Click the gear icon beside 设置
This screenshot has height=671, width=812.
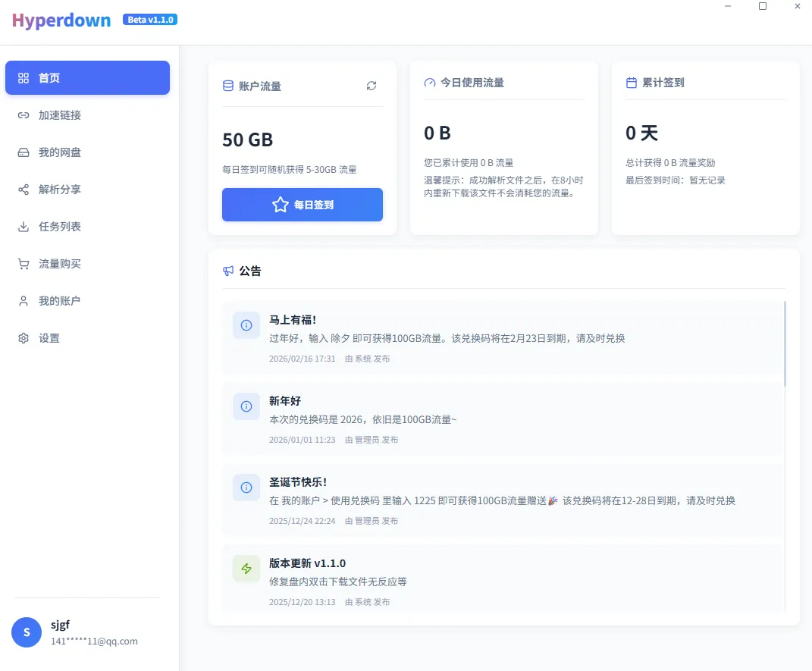click(x=24, y=338)
